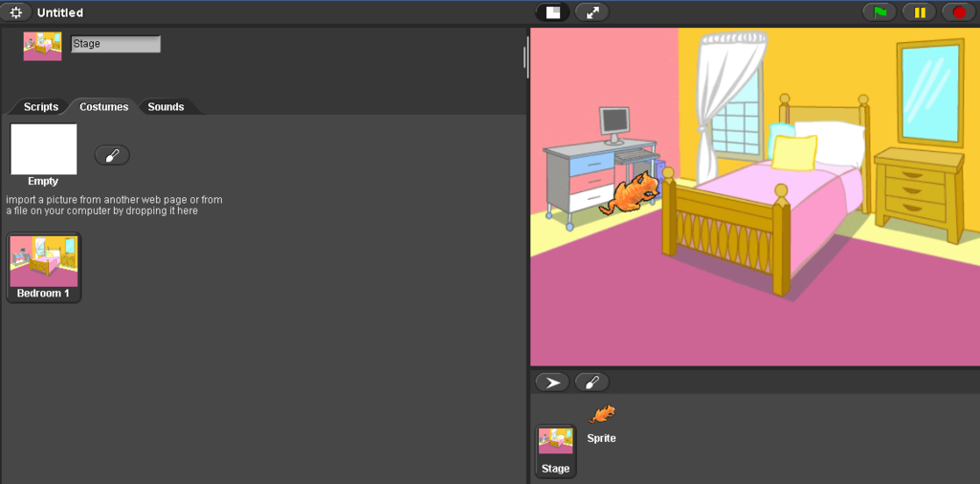Click the orange cat on the stage

[630, 193]
